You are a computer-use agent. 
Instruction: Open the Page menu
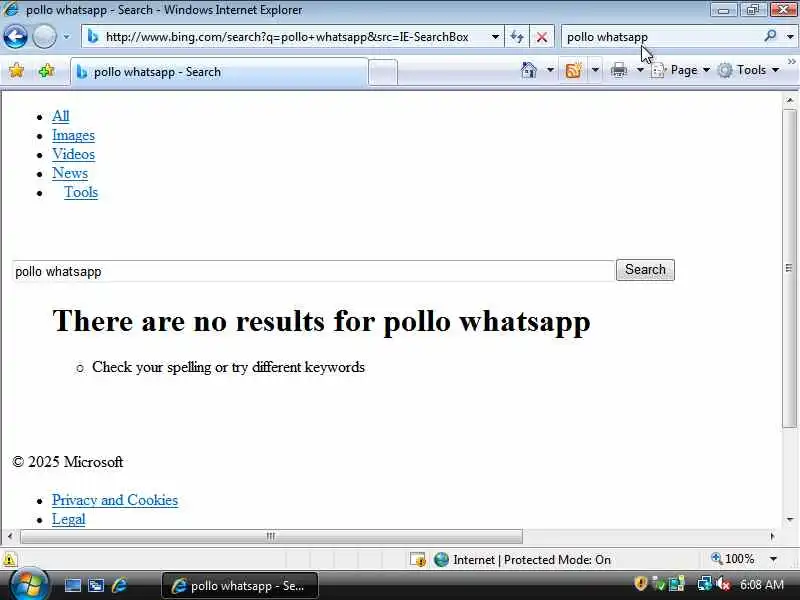click(681, 70)
